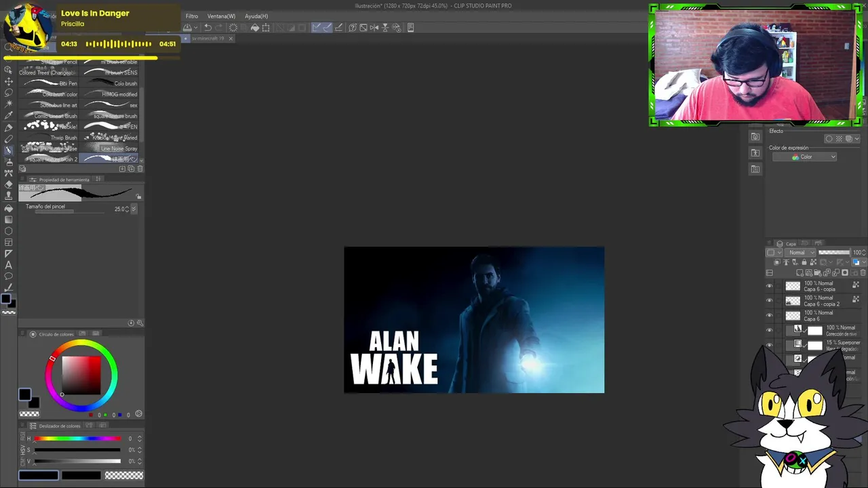The height and width of the screenshot is (488, 868).
Task: Click the Redo arrow in command bar
Action: point(220,28)
